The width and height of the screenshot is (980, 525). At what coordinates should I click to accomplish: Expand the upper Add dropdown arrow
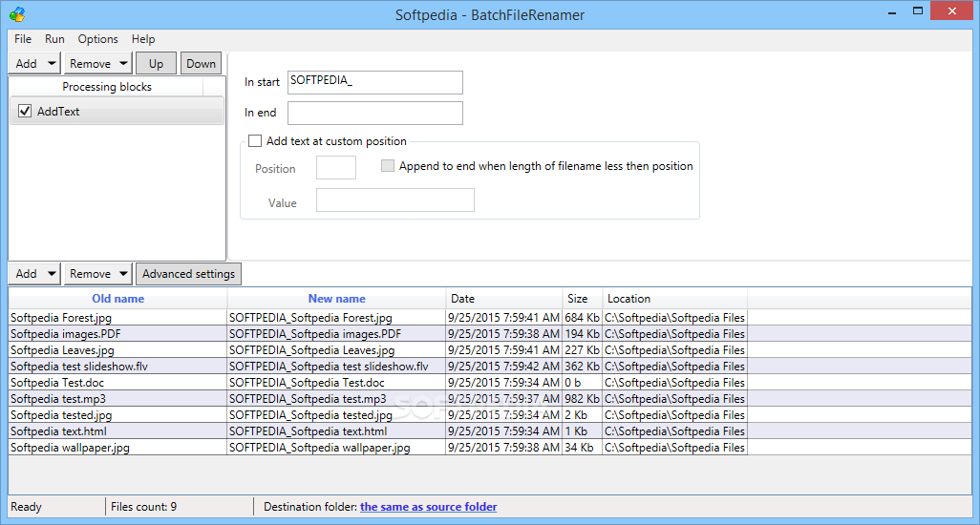(52, 64)
